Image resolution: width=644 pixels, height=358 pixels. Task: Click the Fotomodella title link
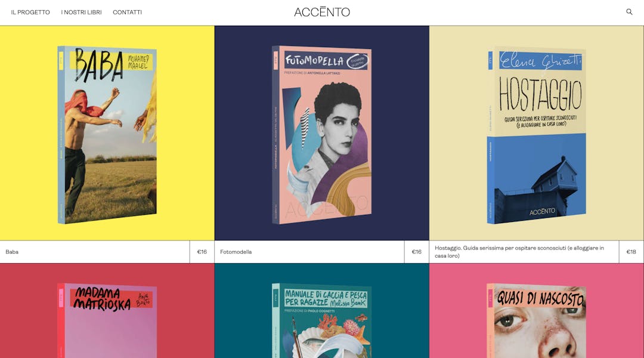pos(236,252)
